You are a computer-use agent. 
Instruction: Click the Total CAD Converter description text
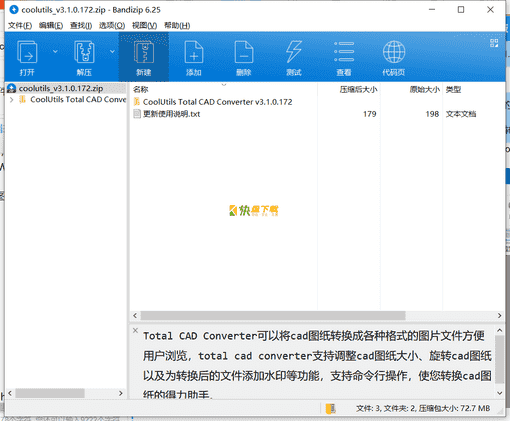[317, 366]
